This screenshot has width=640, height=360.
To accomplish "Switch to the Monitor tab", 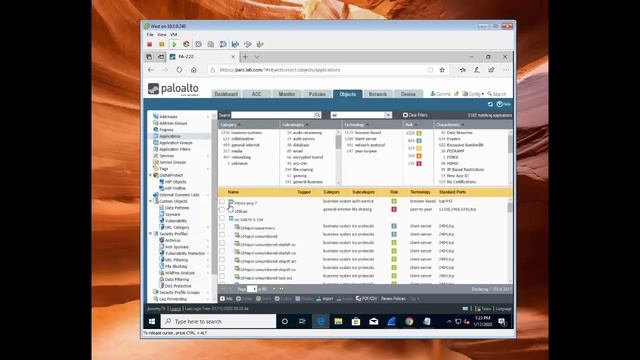I will click(x=287, y=94).
